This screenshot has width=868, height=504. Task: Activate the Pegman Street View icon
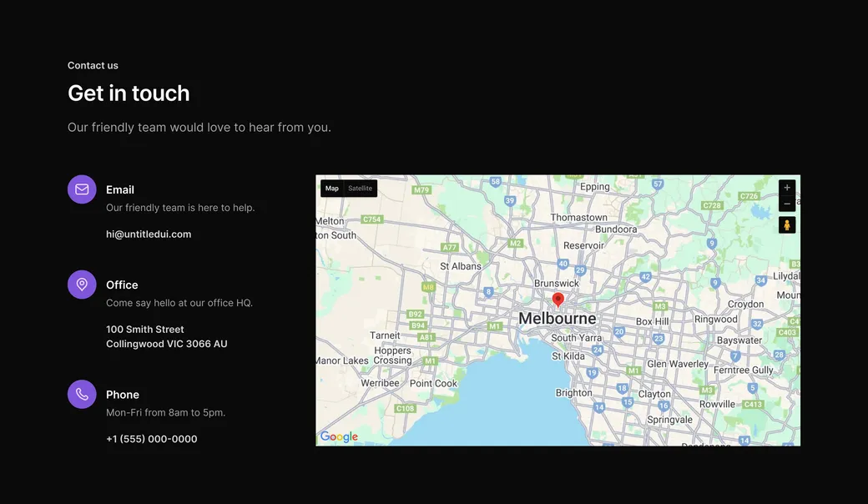click(786, 224)
